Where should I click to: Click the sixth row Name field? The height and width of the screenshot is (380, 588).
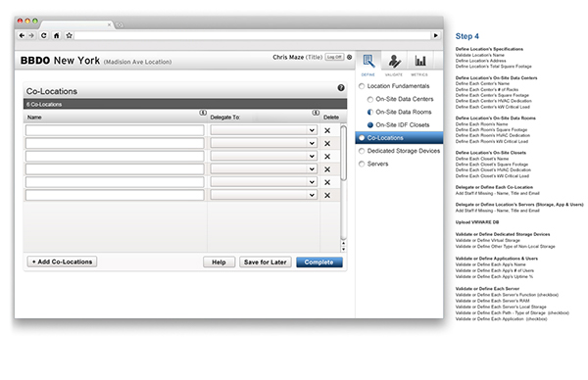pos(115,195)
